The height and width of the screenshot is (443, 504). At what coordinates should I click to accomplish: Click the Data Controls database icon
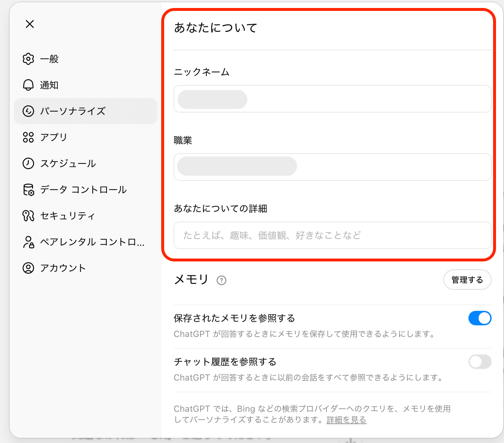coord(28,190)
